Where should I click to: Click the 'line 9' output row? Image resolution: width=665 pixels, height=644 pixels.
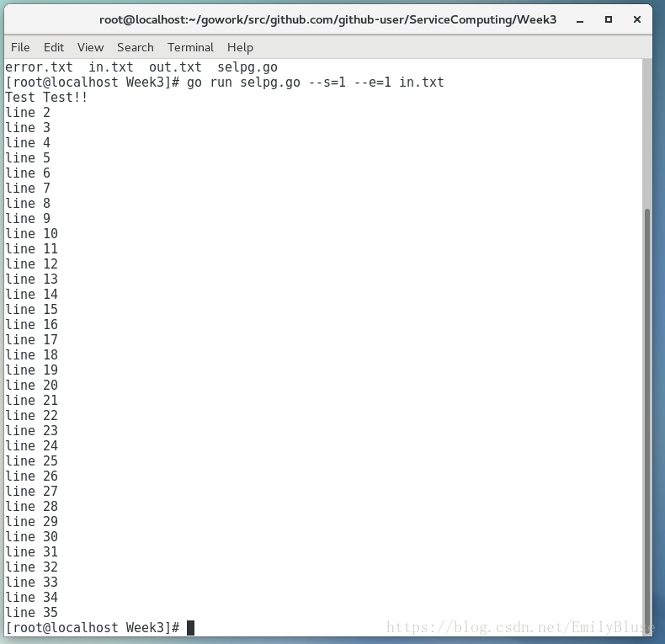[x=28, y=219]
